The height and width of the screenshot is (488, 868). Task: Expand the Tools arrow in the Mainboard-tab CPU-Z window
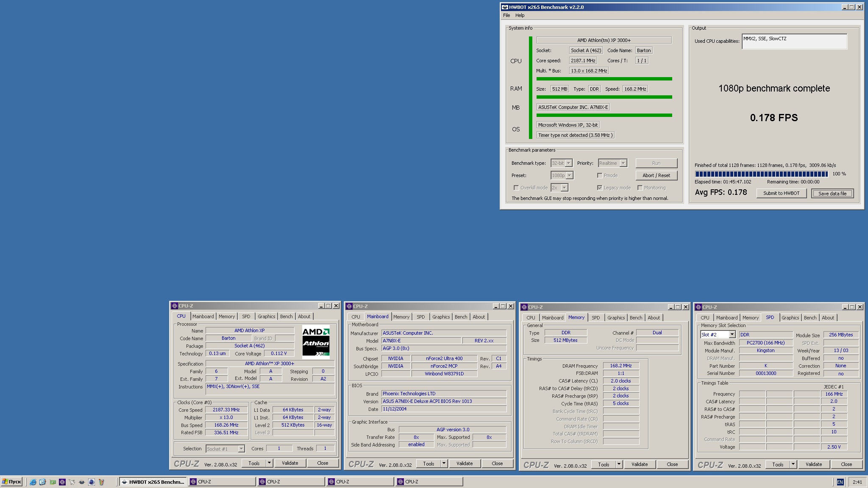pos(444,463)
